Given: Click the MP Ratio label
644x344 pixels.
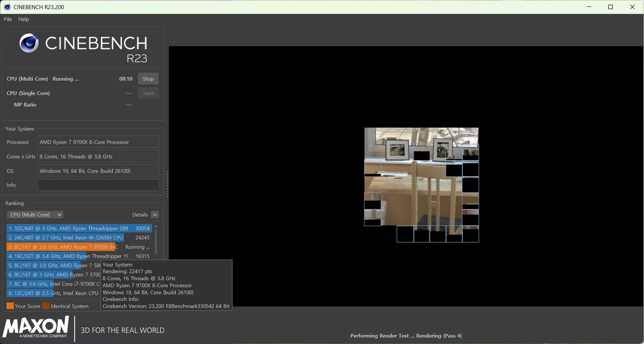Looking at the screenshot, I should (x=25, y=105).
